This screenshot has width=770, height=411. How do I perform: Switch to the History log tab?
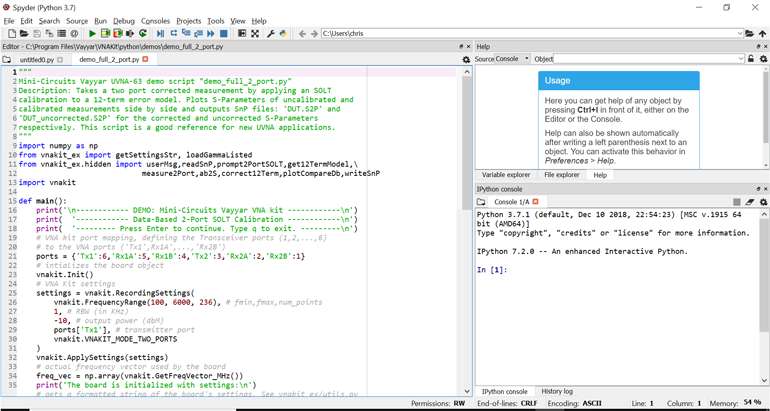pos(557,392)
